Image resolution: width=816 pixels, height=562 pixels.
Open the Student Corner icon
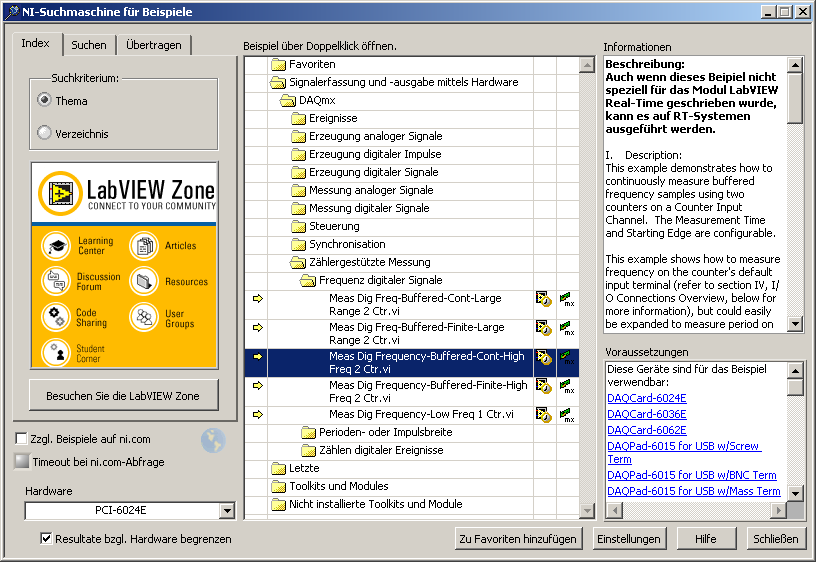pos(56,352)
